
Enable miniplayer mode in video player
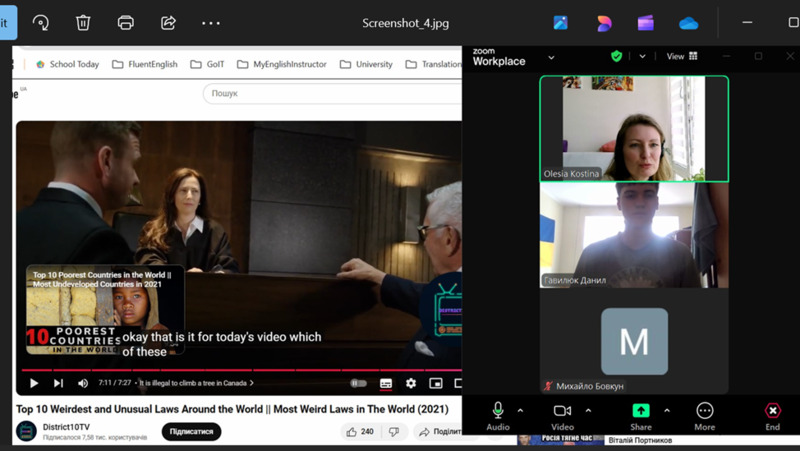click(x=436, y=383)
